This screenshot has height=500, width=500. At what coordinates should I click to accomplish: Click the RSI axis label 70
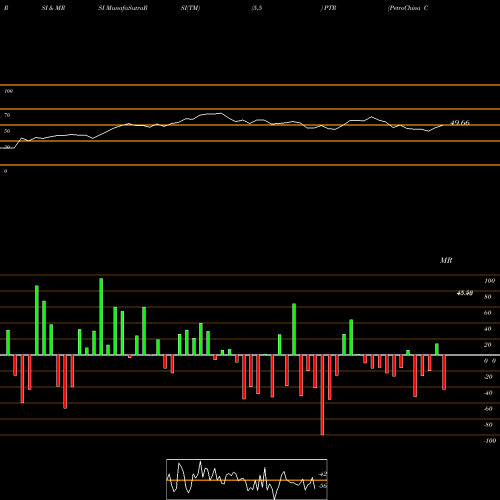pyautogui.click(x=7, y=115)
